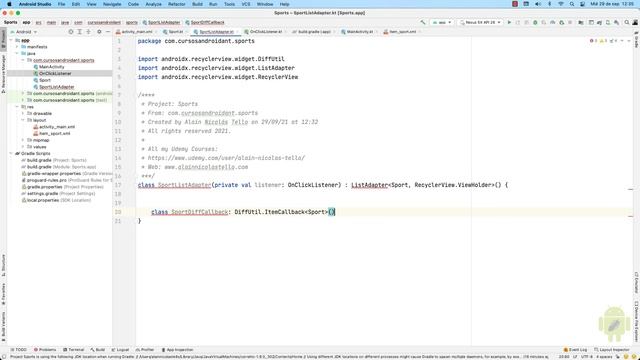Screen dimensions: 640x360
Task: Collapse the java folder
Action: [17, 53]
